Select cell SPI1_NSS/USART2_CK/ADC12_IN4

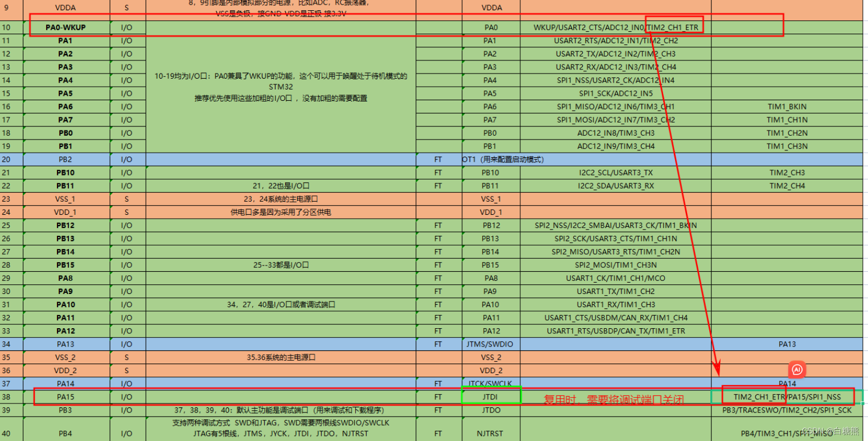point(616,80)
